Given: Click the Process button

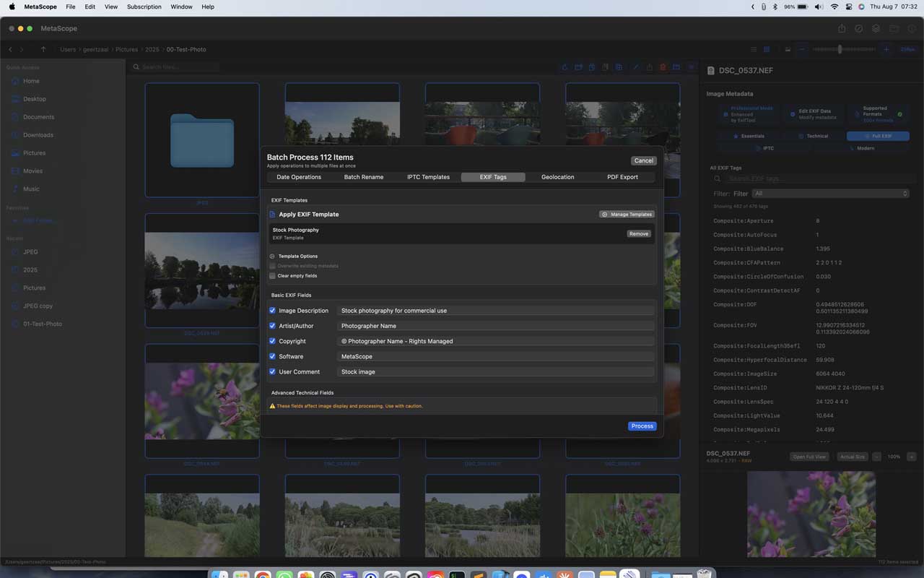Looking at the screenshot, I should click(642, 426).
